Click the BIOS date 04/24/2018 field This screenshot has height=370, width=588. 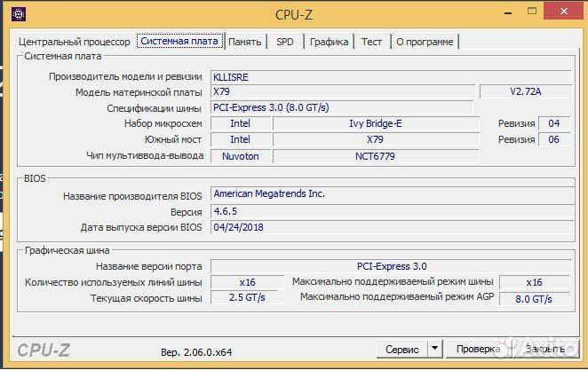point(392,227)
